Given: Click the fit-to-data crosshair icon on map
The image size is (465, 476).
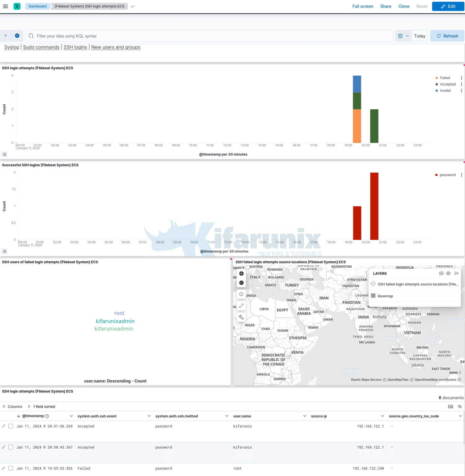Looking at the screenshot, I should click(x=241, y=294).
